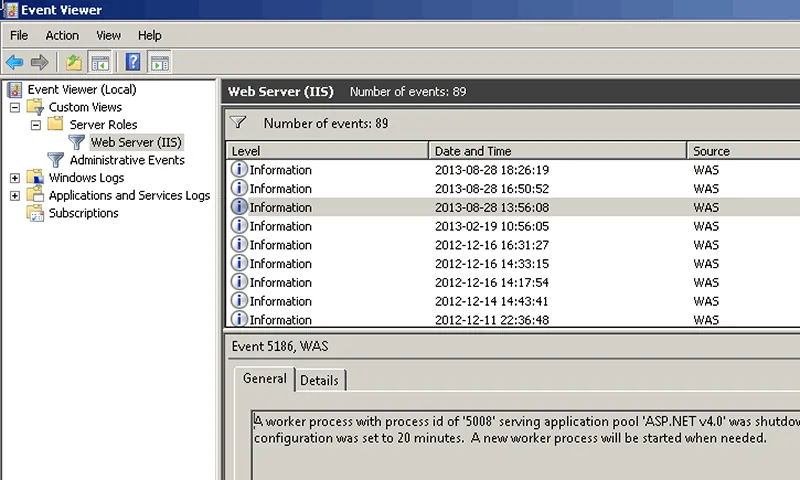Image resolution: width=800 pixels, height=480 pixels.
Task: Select Subscriptions tree label
Action: coord(84,213)
